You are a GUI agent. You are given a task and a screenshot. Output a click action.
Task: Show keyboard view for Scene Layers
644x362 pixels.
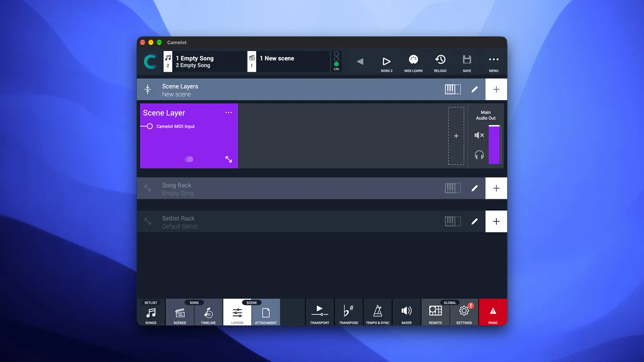[x=453, y=89]
